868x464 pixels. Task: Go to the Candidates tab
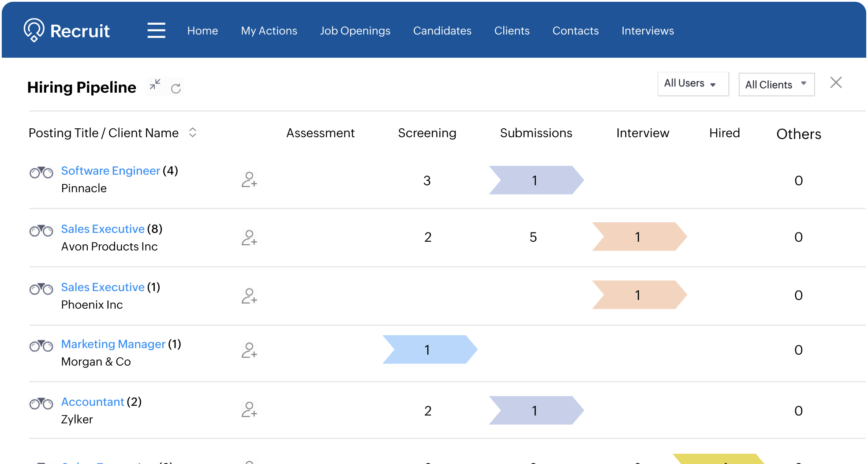[442, 31]
